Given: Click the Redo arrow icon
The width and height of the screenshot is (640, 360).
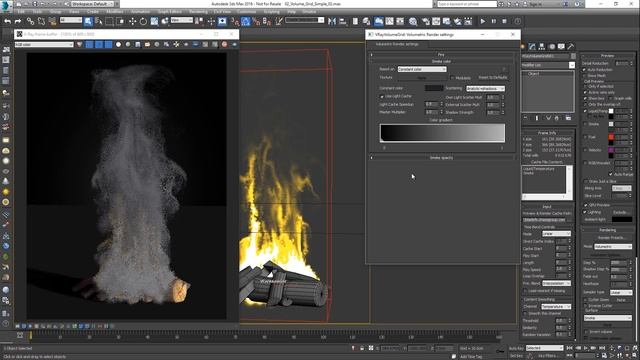Looking at the screenshot, I should [x=18, y=21].
